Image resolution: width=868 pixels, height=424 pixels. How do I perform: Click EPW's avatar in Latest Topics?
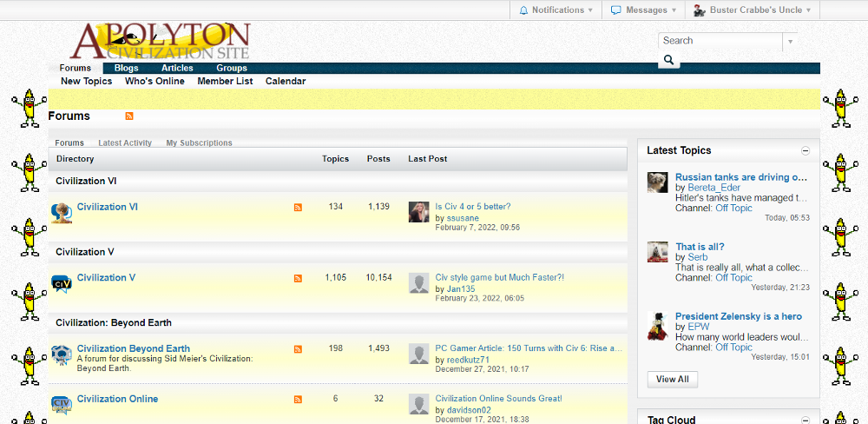[x=658, y=325]
